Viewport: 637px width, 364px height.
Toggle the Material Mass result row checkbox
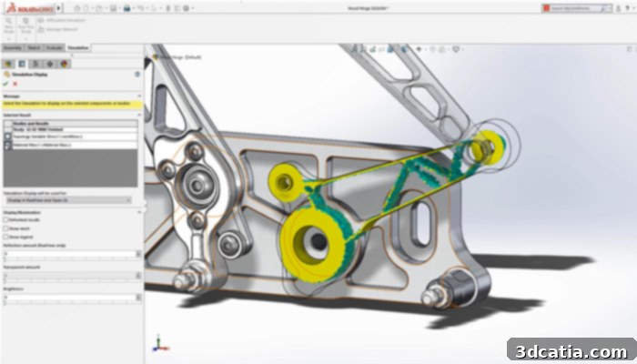(7, 145)
